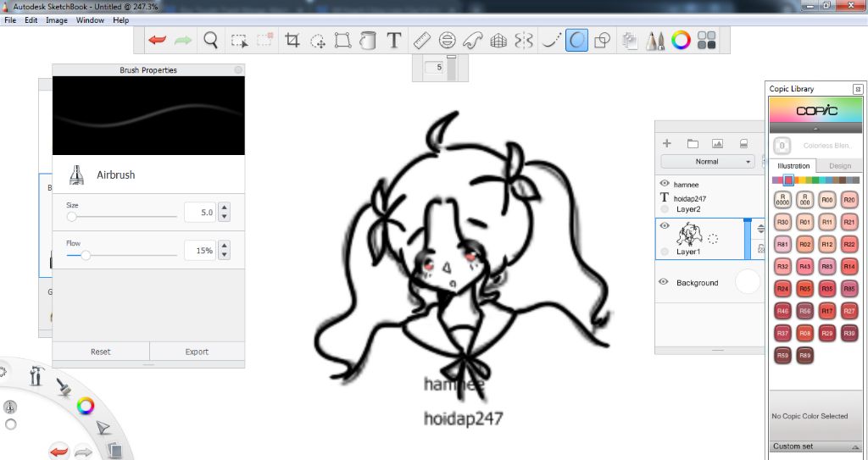This screenshot has height=460, width=868.
Task: Click the lagoon undo arrow
Action: (x=58, y=452)
